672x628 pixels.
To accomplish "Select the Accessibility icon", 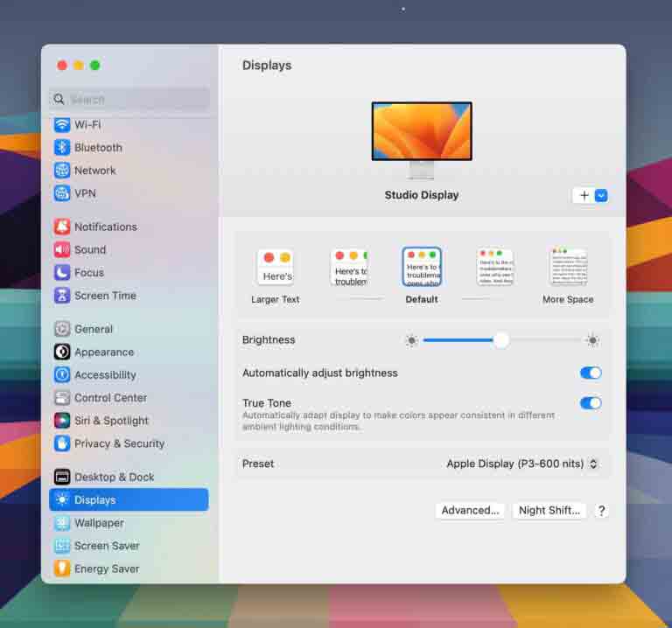I will coord(62,375).
